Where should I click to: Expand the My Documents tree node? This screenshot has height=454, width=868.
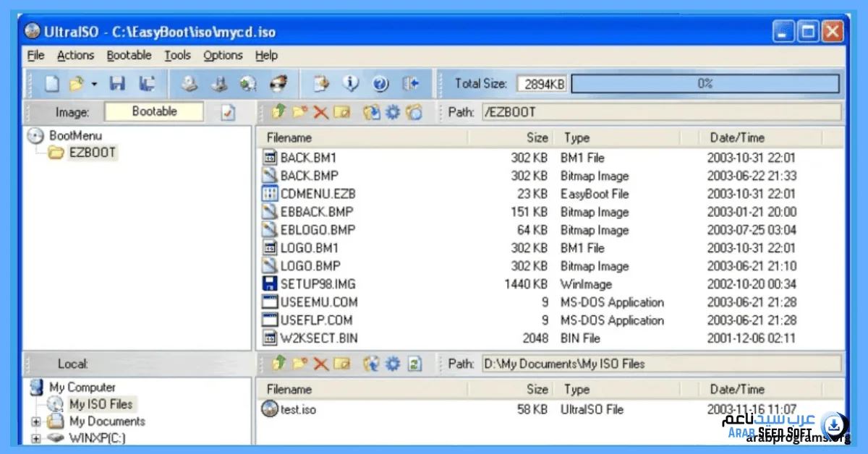pyautogui.click(x=36, y=421)
